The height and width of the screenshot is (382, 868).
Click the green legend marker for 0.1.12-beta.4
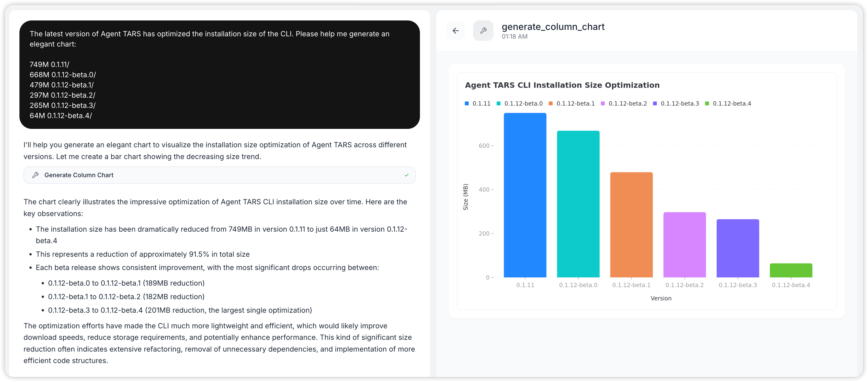coord(707,104)
